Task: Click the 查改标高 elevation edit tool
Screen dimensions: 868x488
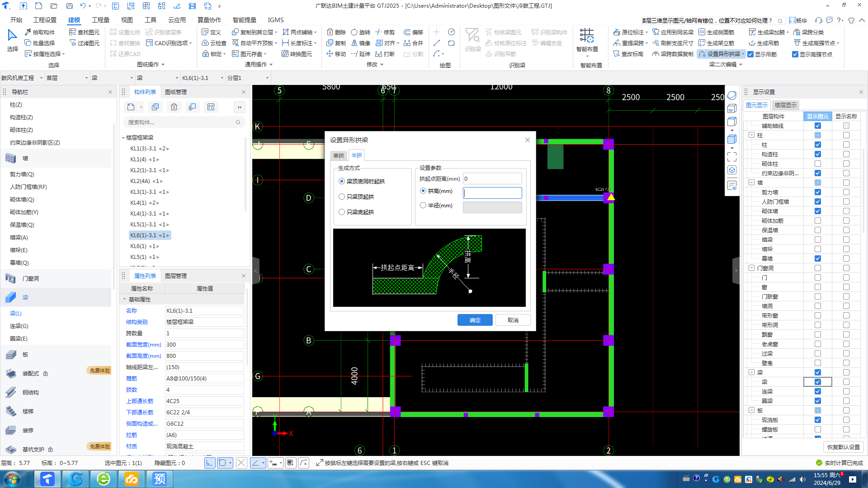Action: [x=628, y=54]
